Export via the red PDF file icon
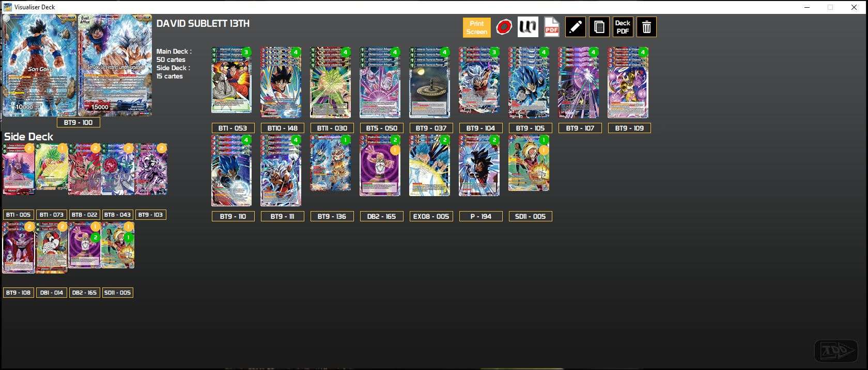868x370 pixels. tap(551, 27)
